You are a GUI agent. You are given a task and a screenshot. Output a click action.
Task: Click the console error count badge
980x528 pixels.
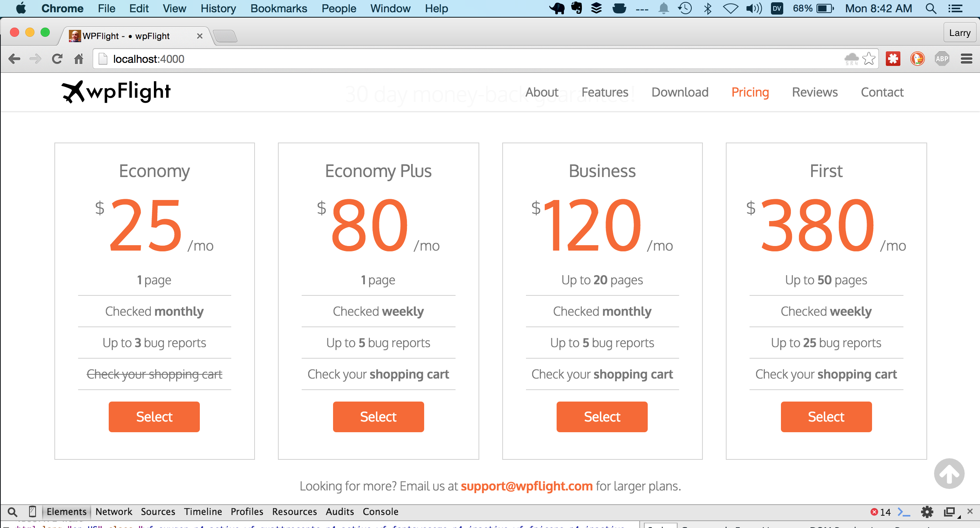(x=879, y=512)
